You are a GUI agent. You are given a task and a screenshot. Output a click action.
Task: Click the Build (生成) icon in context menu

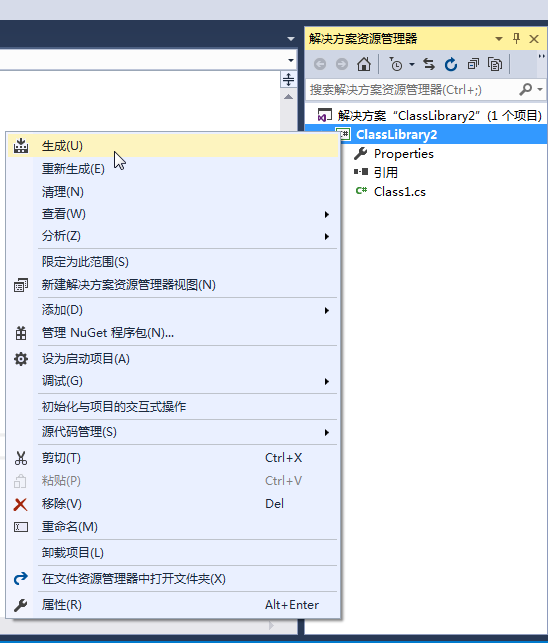click(x=21, y=146)
